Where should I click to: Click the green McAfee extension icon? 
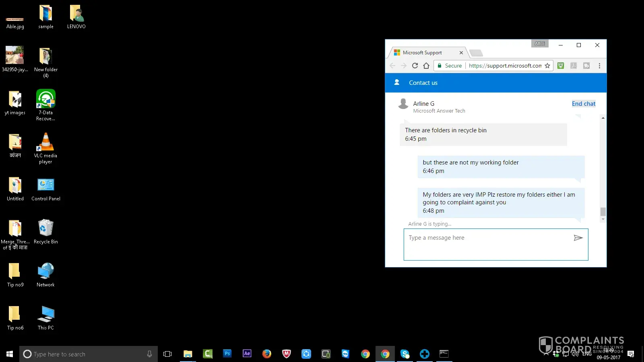pyautogui.click(x=561, y=66)
